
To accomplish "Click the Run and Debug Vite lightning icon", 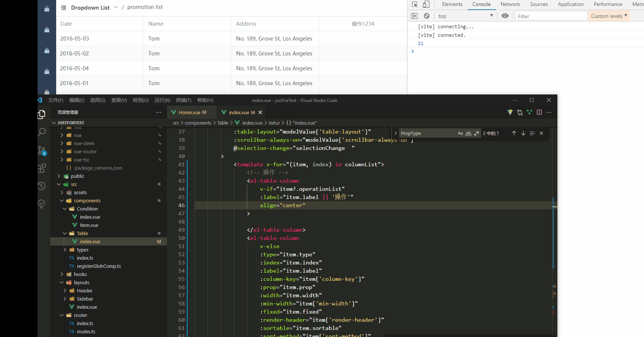I will pos(510,112).
